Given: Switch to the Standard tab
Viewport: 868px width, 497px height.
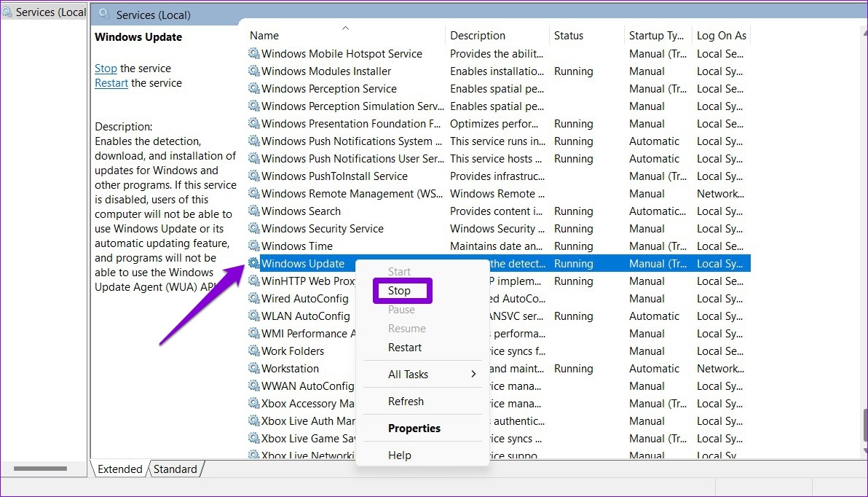Looking at the screenshot, I should click(x=175, y=469).
